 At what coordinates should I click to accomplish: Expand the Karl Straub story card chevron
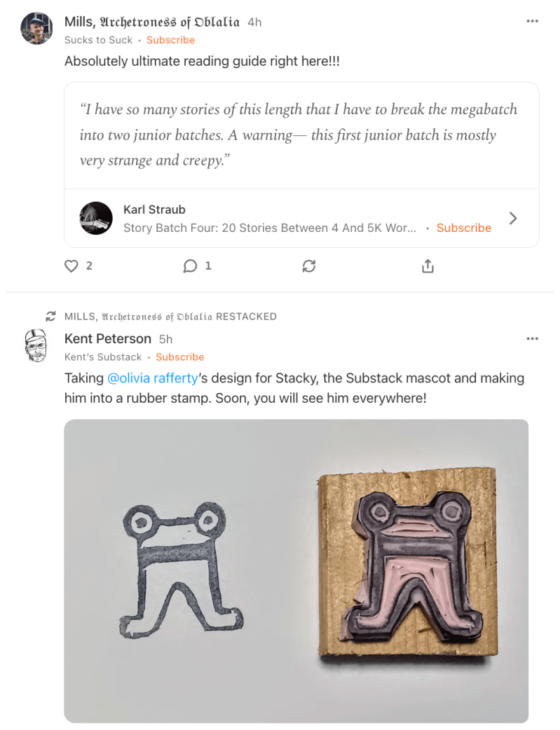coord(513,218)
